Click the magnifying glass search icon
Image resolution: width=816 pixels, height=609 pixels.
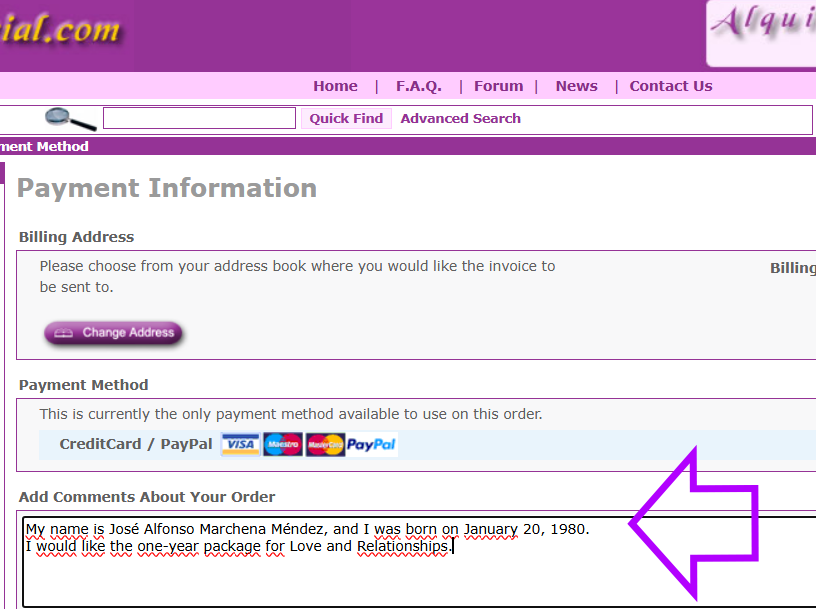[x=71, y=119]
